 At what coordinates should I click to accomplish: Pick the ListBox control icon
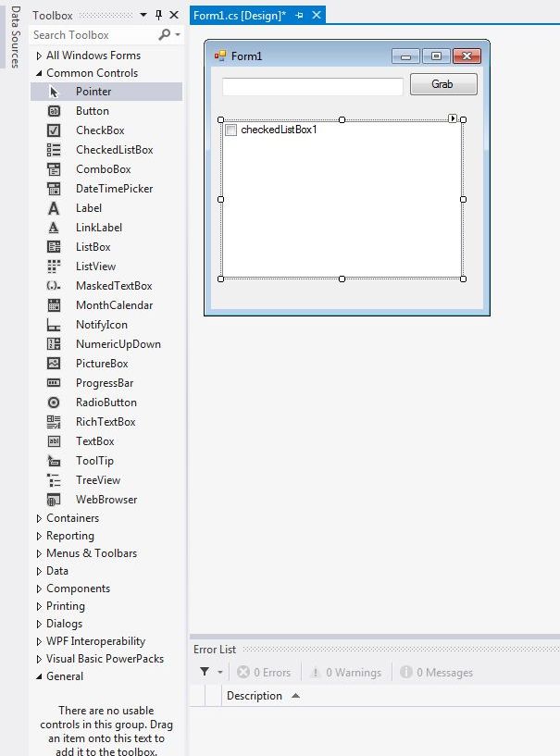click(x=54, y=247)
